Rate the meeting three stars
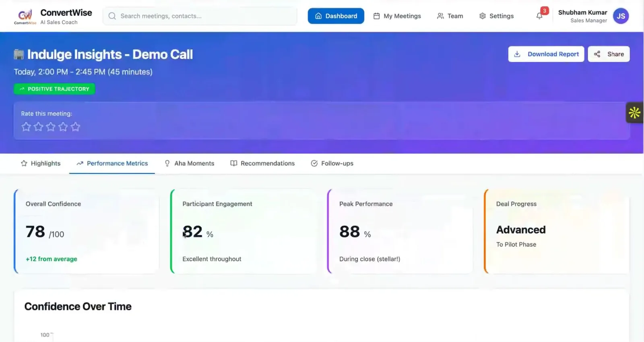Screen dimensions: 644x342 point(51,127)
